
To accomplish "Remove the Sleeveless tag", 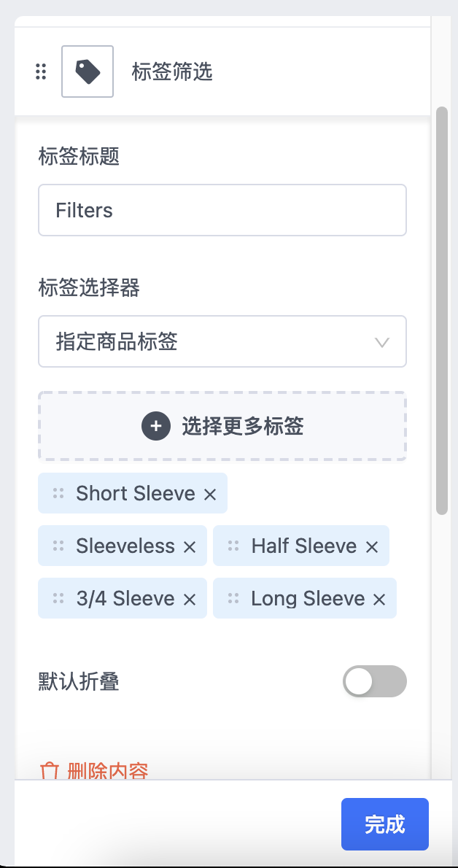I will coord(190,547).
